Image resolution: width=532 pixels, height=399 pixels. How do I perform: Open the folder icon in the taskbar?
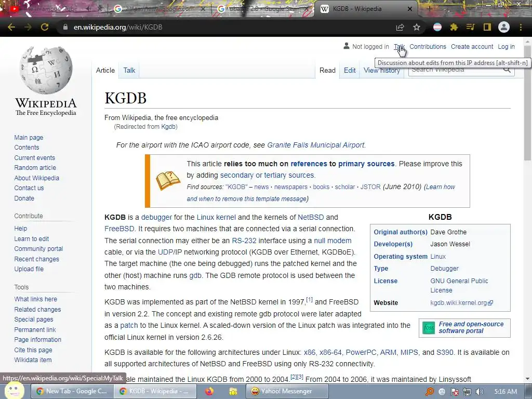click(x=233, y=391)
